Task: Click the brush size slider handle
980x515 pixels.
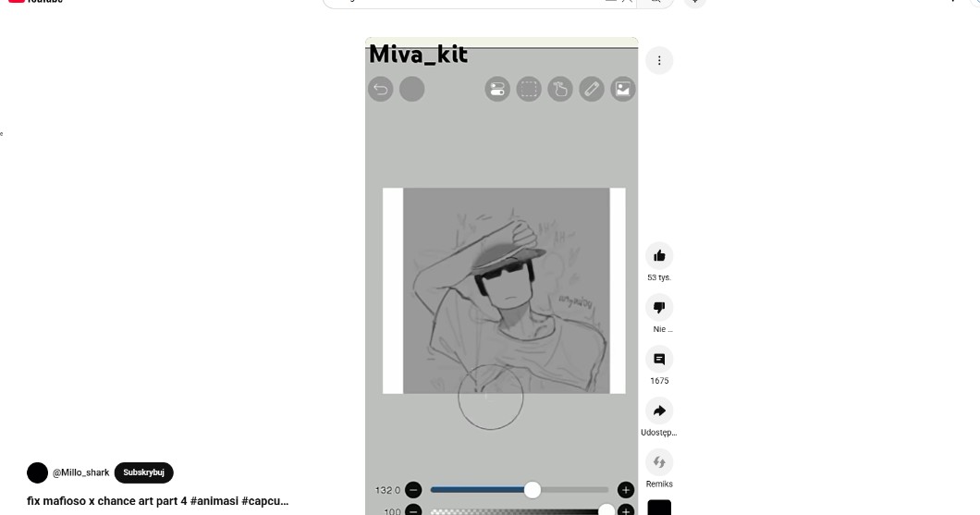Action: click(x=532, y=490)
